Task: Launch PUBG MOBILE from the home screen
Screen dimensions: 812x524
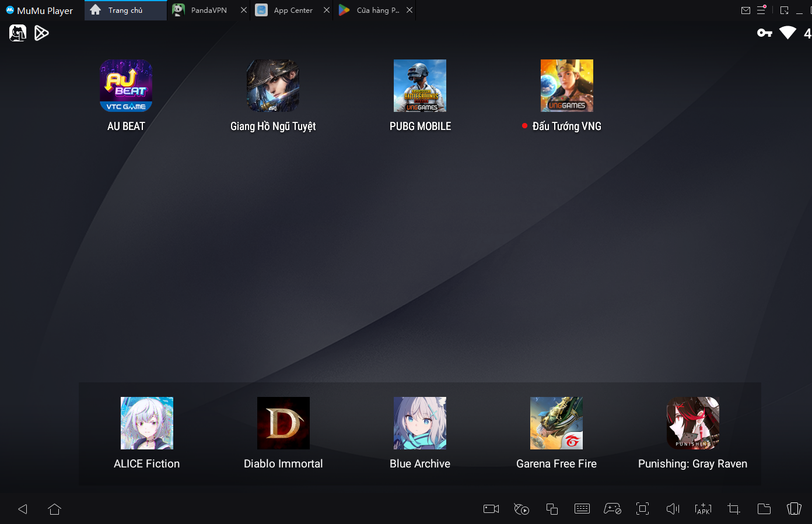Action: pos(420,86)
